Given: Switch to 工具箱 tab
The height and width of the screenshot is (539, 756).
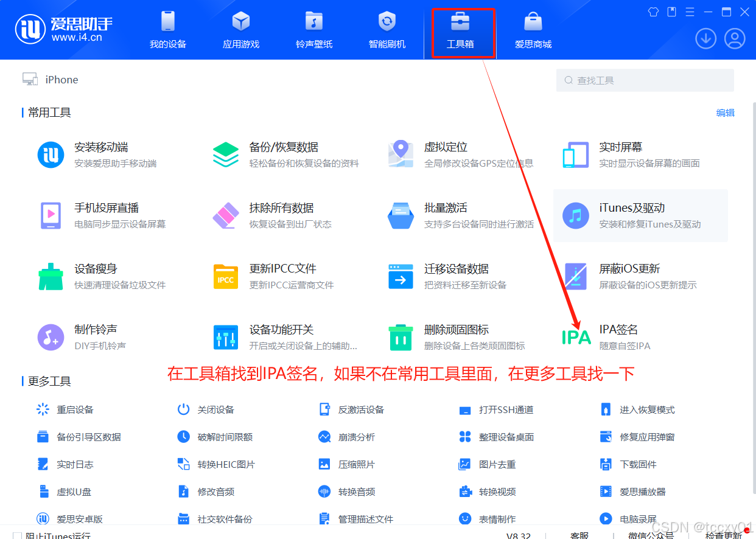Looking at the screenshot, I should (x=460, y=30).
